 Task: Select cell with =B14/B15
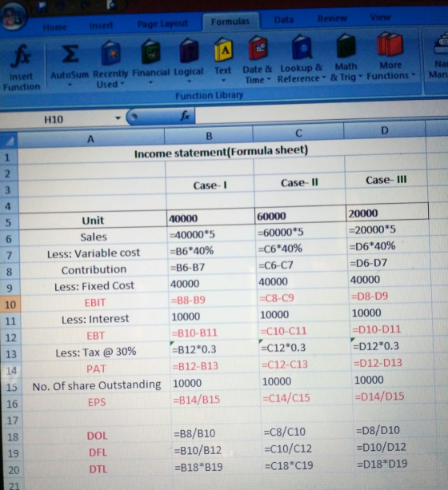pyautogui.click(x=216, y=400)
